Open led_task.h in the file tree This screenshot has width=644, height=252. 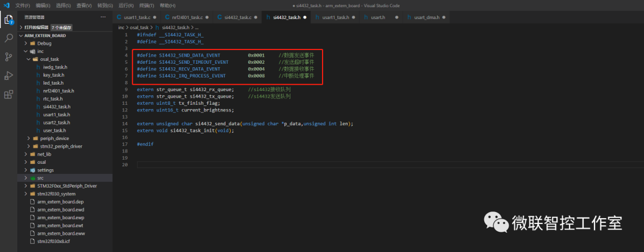(x=53, y=83)
